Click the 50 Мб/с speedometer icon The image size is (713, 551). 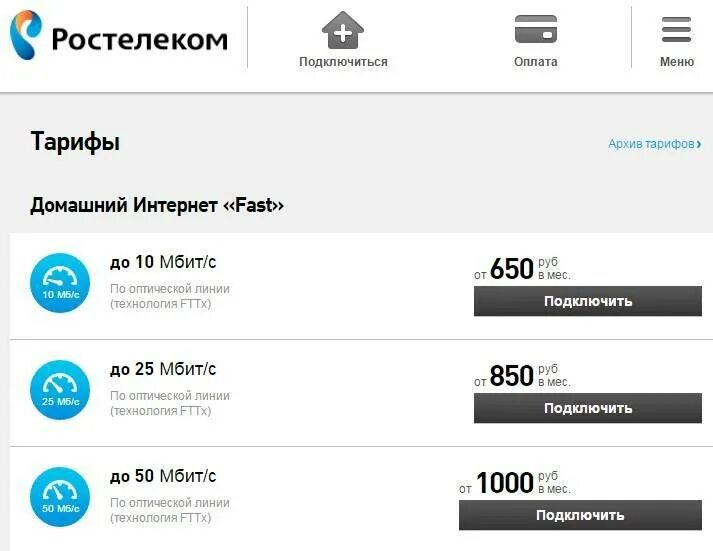(x=60, y=497)
